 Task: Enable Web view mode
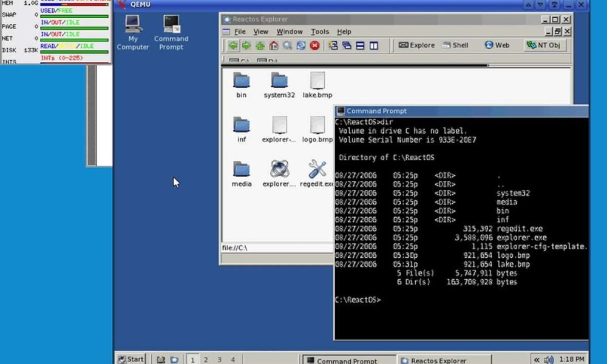click(497, 45)
